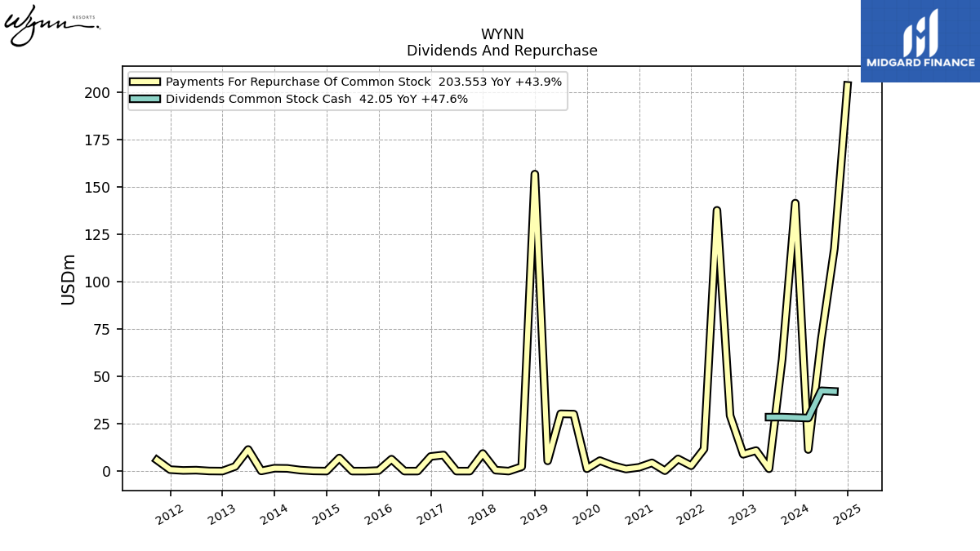Screen dimensions: 980x551
Task: Click the 2013 x-axis label
Action: pyautogui.click(x=220, y=514)
